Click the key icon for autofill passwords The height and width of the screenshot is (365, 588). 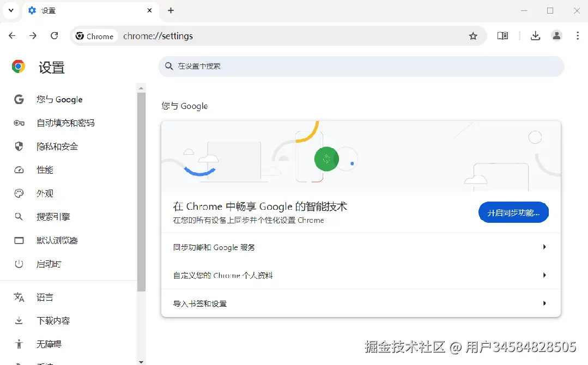pyautogui.click(x=19, y=123)
